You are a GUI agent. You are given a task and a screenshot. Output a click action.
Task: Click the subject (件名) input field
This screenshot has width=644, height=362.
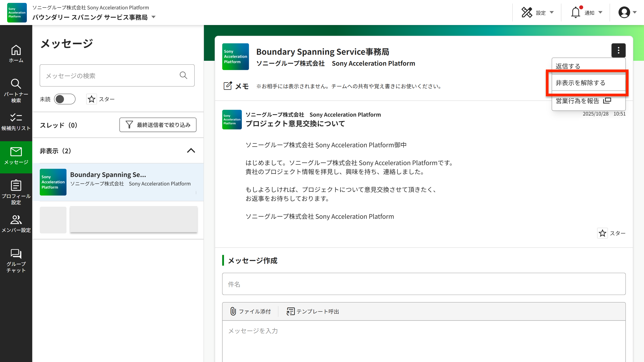point(424,284)
